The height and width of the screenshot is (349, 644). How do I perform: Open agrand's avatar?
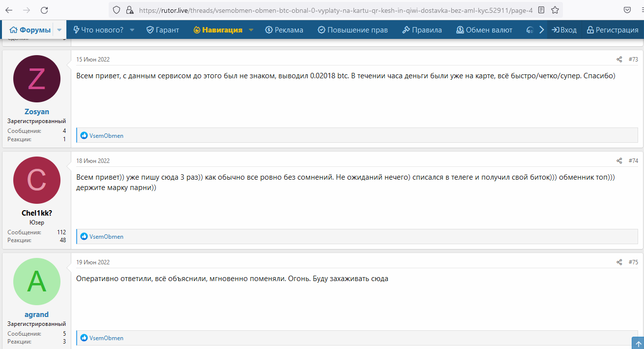tap(37, 282)
